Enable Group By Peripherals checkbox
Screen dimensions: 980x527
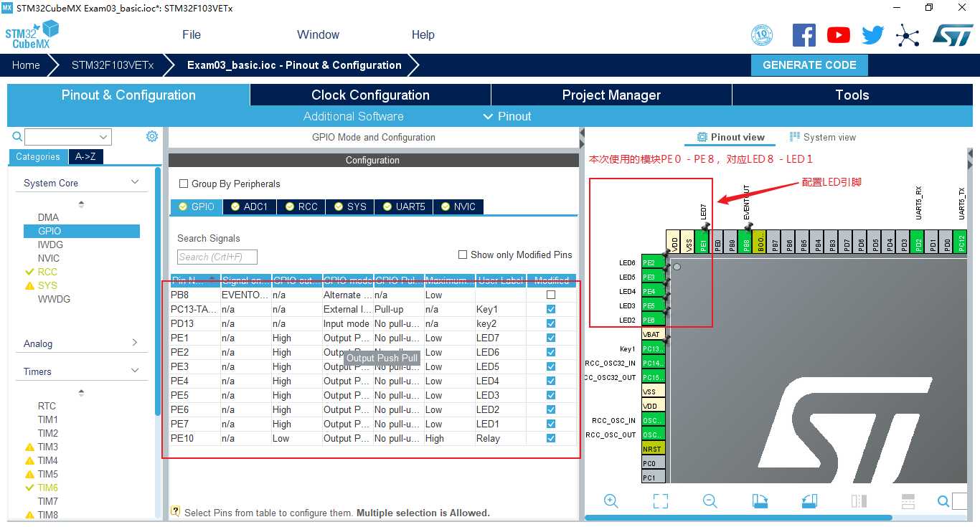(184, 184)
